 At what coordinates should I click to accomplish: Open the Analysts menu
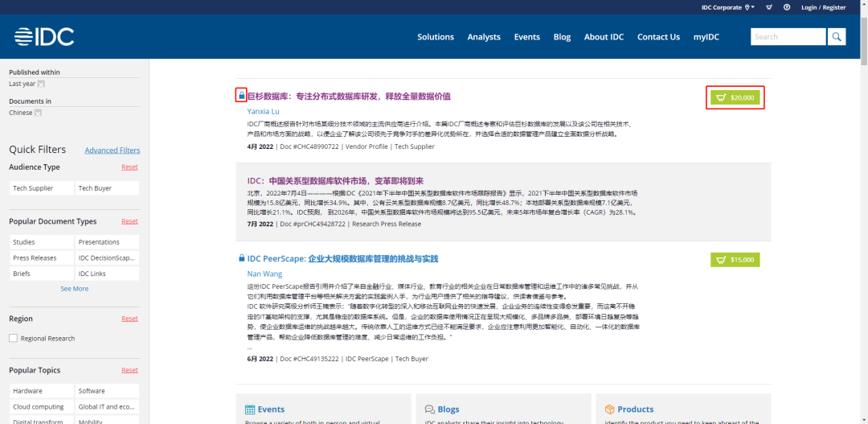tap(484, 36)
